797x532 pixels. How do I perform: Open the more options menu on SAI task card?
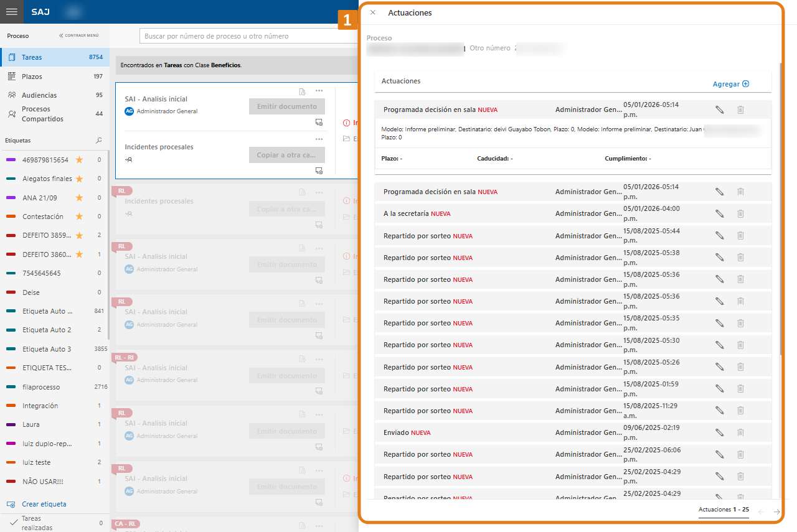click(319, 91)
